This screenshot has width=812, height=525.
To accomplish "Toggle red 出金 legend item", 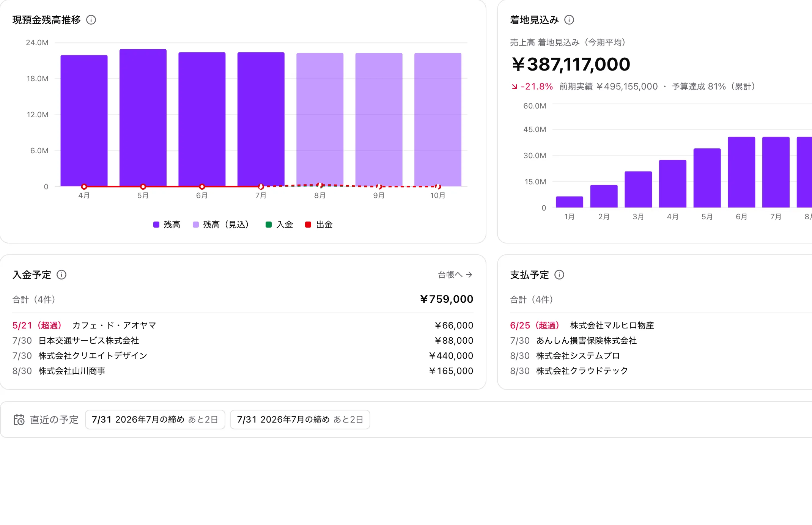I will click(319, 225).
